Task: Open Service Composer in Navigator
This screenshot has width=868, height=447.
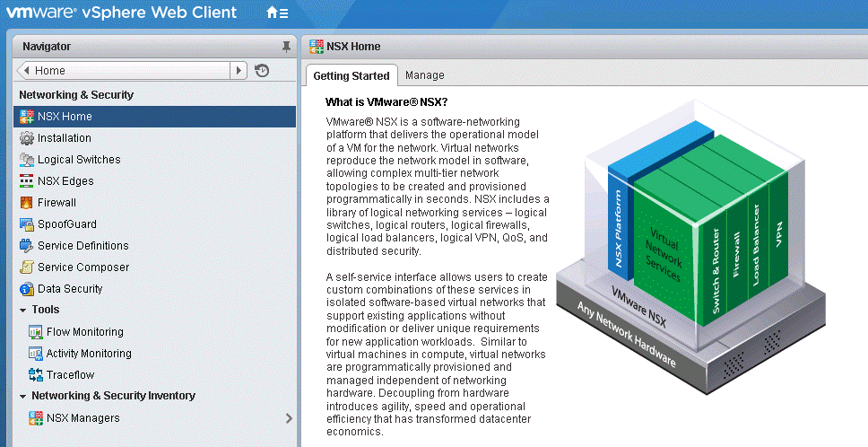Action: point(82,267)
